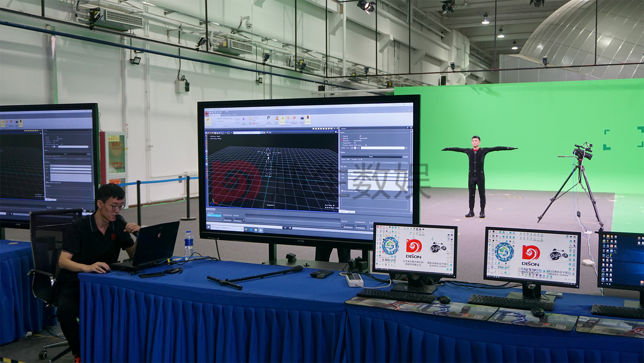
Task: Expand the Realtime Processing Level dropdown
Action: tap(227, 121)
